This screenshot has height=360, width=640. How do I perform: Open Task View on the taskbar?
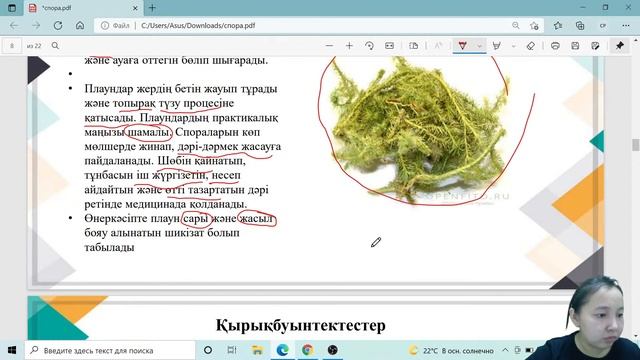[232, 350]
